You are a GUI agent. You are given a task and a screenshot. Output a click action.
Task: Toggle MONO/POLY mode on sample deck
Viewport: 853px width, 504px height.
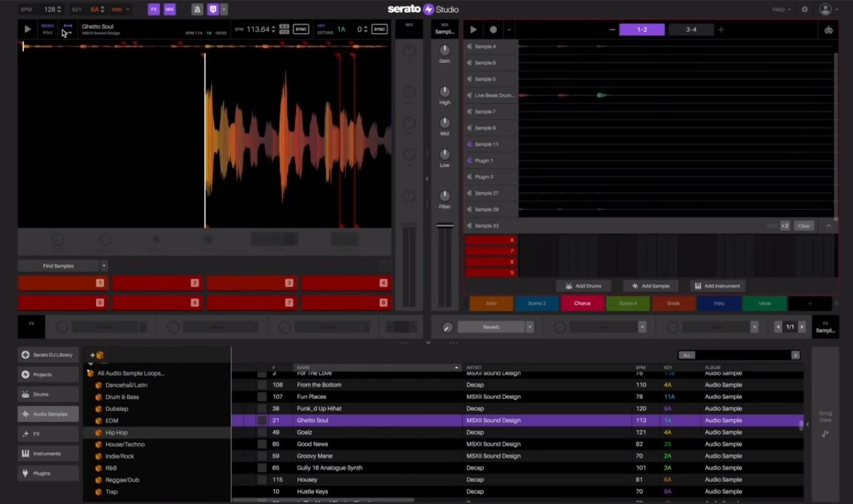pyautogui.click(x=48, y=29)
